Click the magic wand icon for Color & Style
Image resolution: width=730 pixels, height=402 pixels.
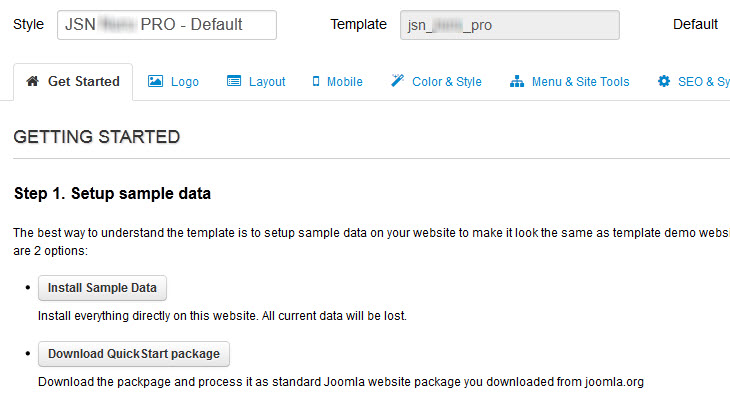(397, 82)
